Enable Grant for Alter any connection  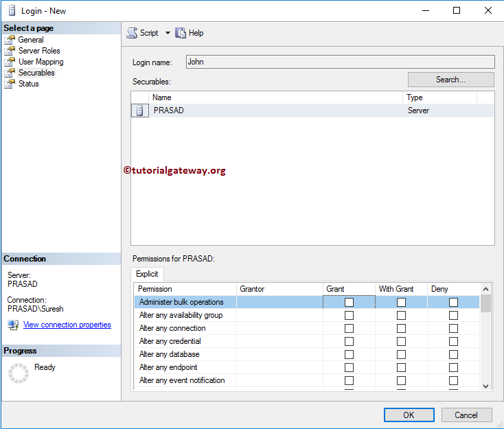click(349, 328)
